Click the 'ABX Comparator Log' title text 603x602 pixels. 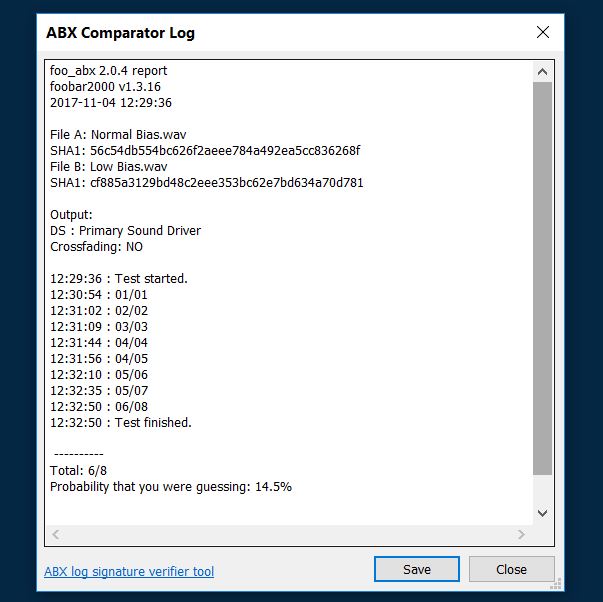click(120, 33)
